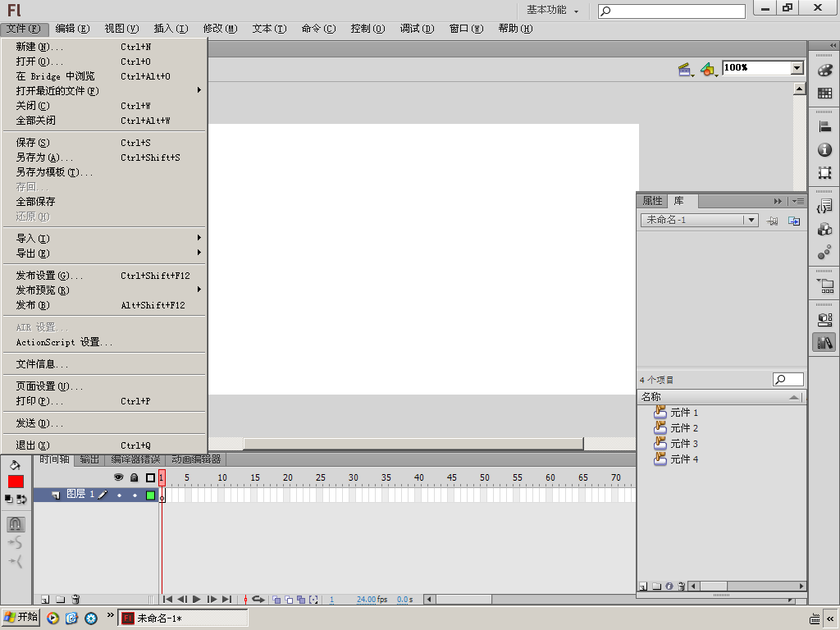The height and width of the screenshot is (630, 840).
Task: Pin the current library
Action: pos(772,221)
